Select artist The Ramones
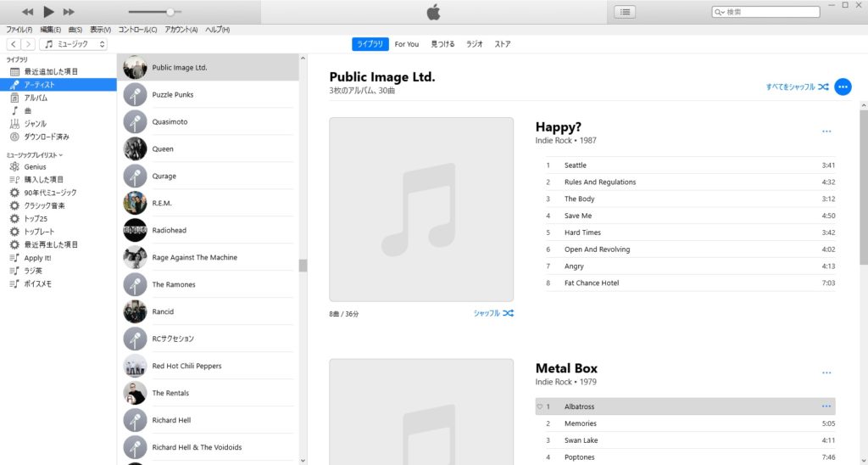 (208, 285)
